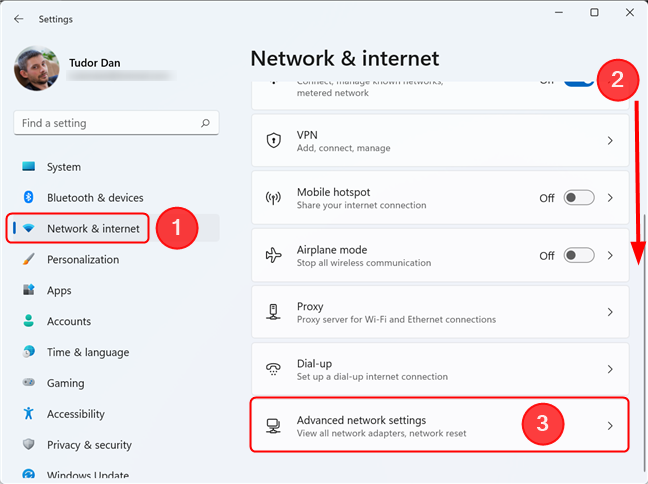Click the search magnifier icon
The height and width of the screenshot is (484, 648).
[x=205, y=123]
